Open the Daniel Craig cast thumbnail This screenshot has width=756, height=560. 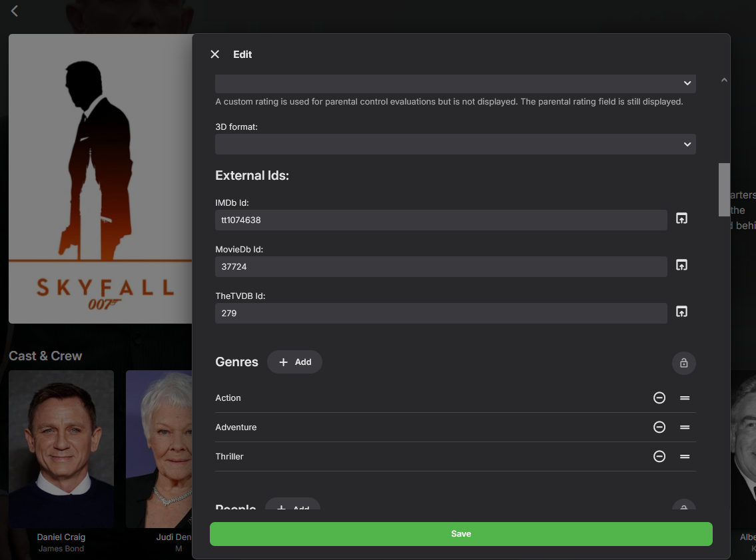tap(61, 449)
